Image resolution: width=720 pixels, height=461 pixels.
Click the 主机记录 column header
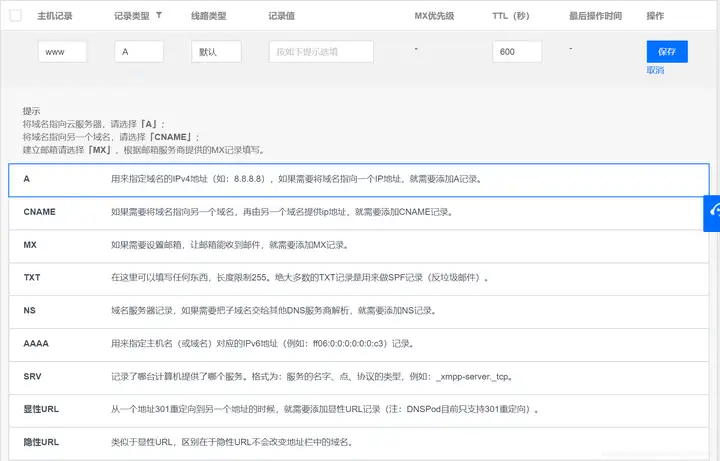point(55,16)
